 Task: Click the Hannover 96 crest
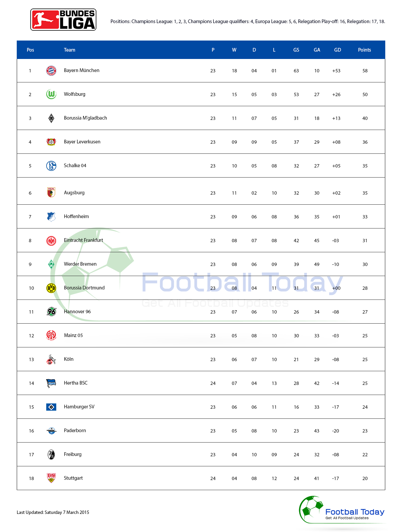51,312
